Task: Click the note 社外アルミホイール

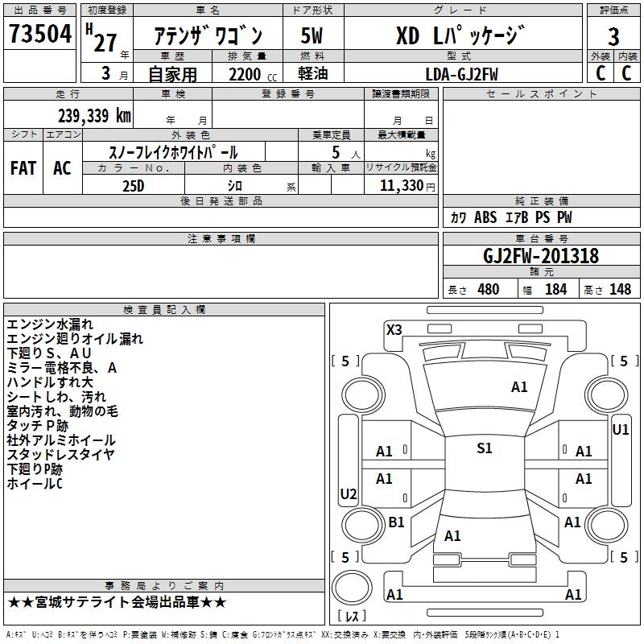Action: coord(61,440)
